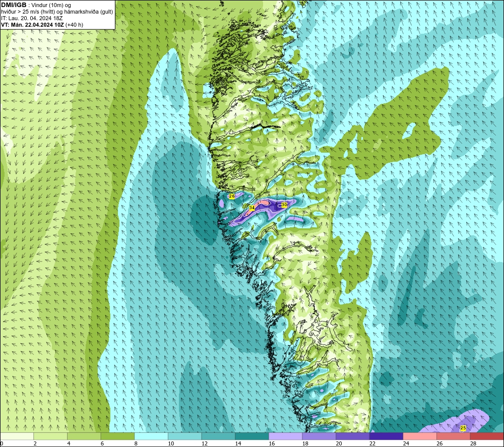The height and width of the screenshot is (447, 504).
Task: Select the pink 24–26 m/s legend swatch
Action: (x=420, y=436)
